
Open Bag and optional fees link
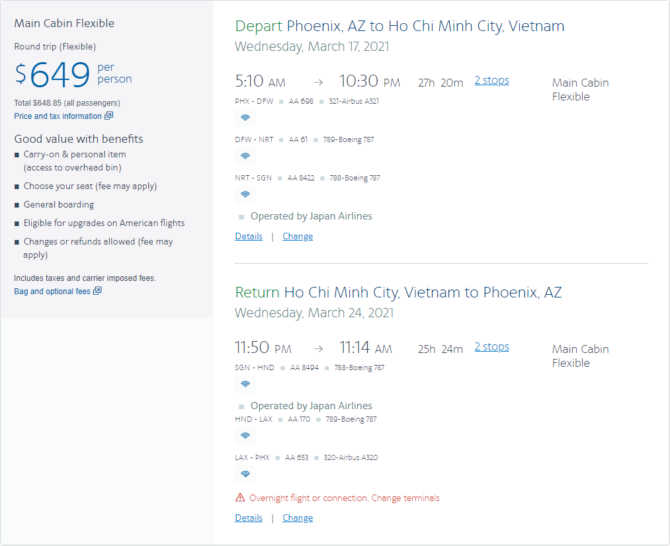point(52,291)
